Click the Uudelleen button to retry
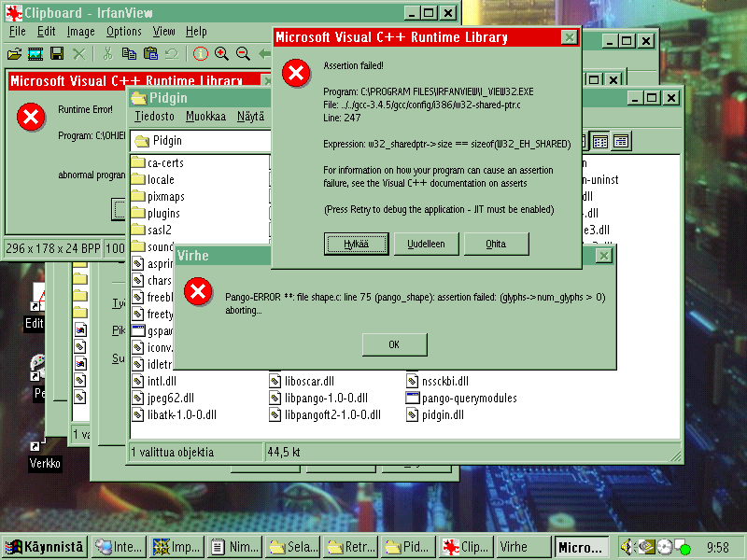 tap(427, 244)
